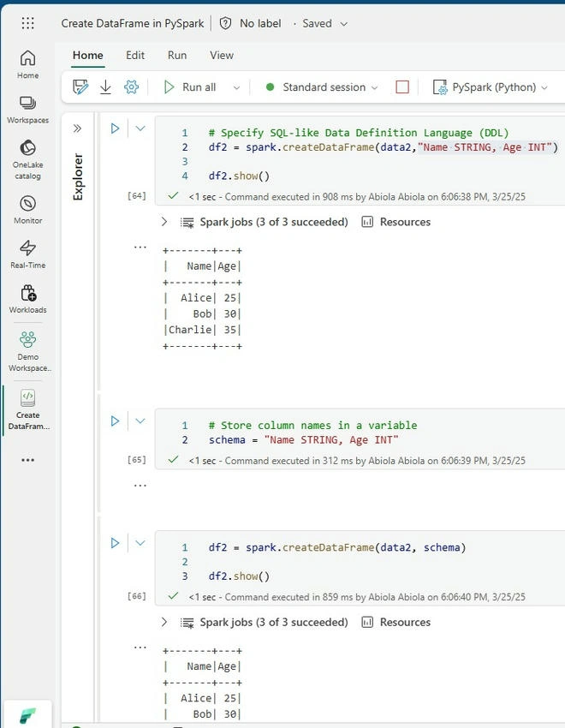Click 'Command executed in 859 ms' status text
Screen dimensions: 565x728
pyautogui.click(x=289, y=597)
